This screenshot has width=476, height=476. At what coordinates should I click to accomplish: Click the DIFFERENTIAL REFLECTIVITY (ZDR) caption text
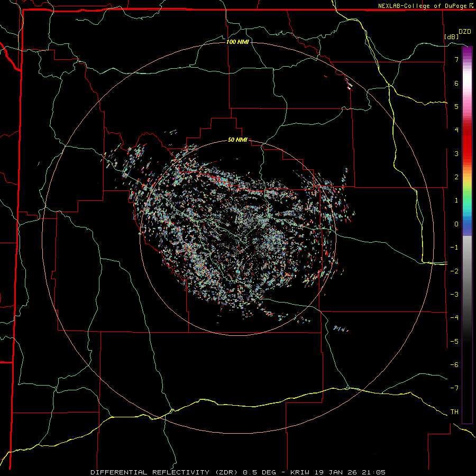[x=165, y=472]
